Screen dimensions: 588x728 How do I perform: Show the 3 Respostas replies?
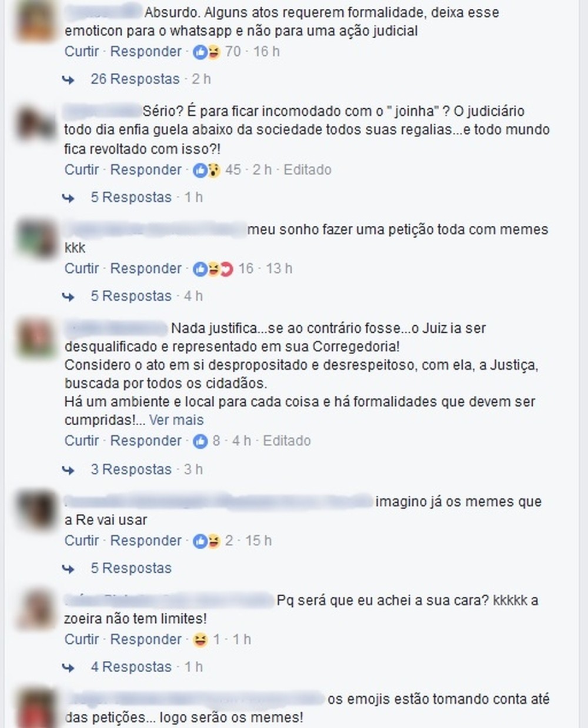coord(131,469)
